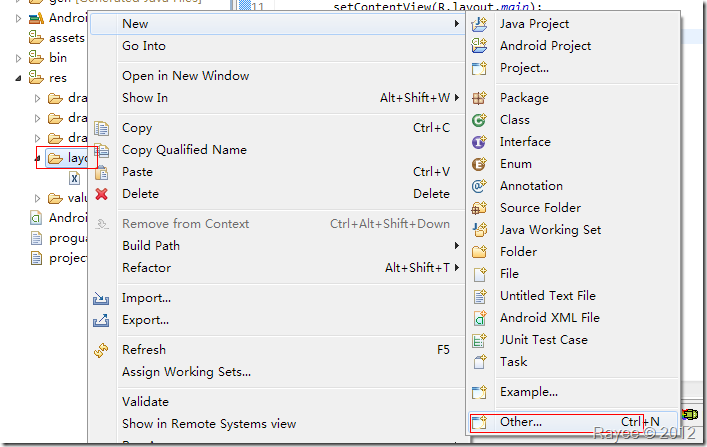Click the setContentView code line in the editor
The height and width of the screenshot is (447, 707).
click(x=437, y=6)
